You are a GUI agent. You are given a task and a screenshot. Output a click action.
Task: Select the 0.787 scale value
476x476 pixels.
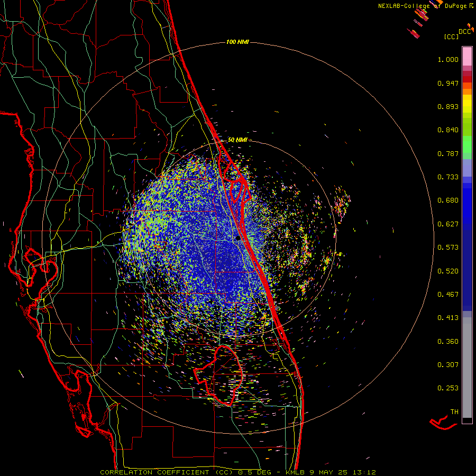click(448, 153)
